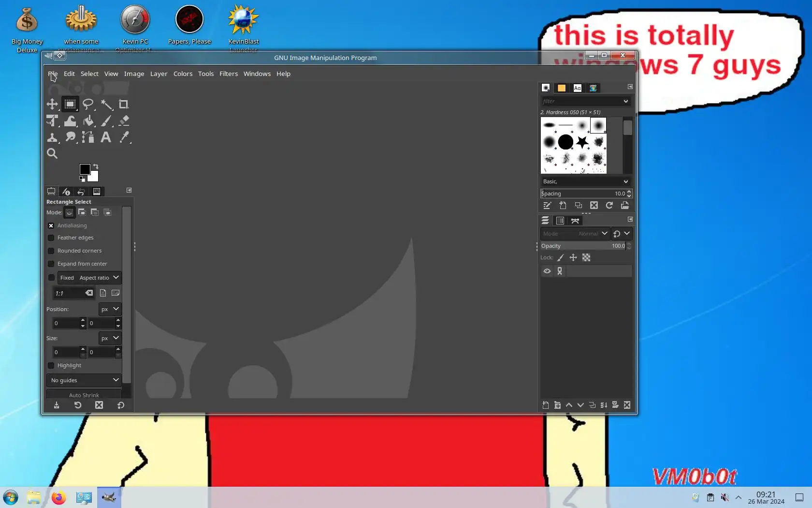This screenshot has width=812, height=508.
Task: Toggle the lock alpha channel checkerboard
Action: click(586, 258)
